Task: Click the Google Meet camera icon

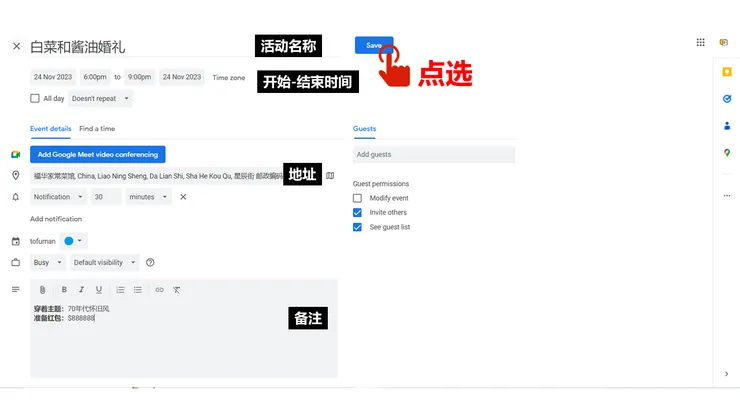Action: [x=16, y=154]
